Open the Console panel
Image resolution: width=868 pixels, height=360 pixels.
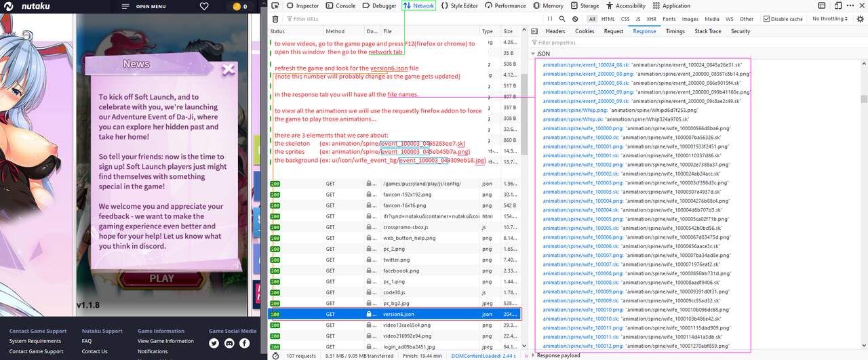point(340,5)
